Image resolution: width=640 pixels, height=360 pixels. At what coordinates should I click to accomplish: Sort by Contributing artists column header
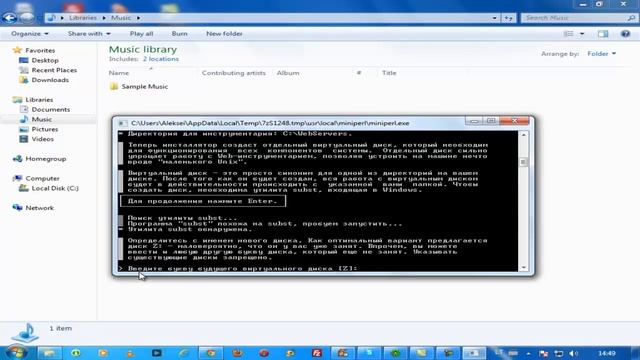pos(233,73)
